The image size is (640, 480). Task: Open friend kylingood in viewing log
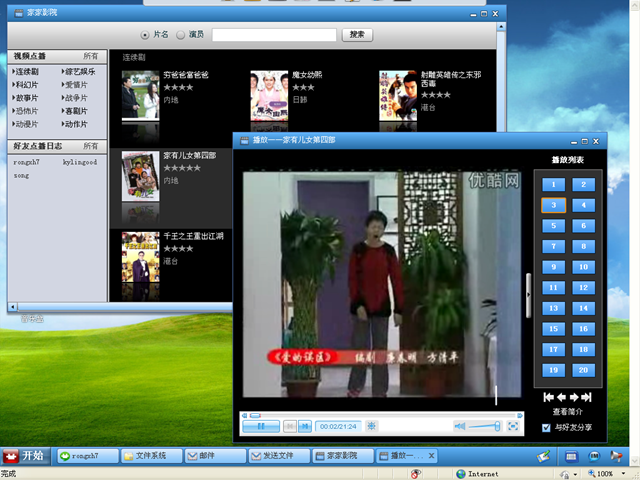(80, 162)
